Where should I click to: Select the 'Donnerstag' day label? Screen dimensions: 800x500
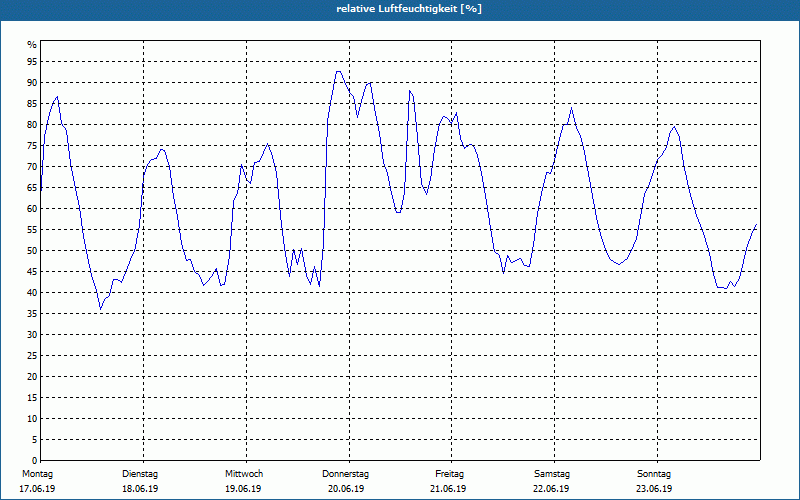point(345,474)
